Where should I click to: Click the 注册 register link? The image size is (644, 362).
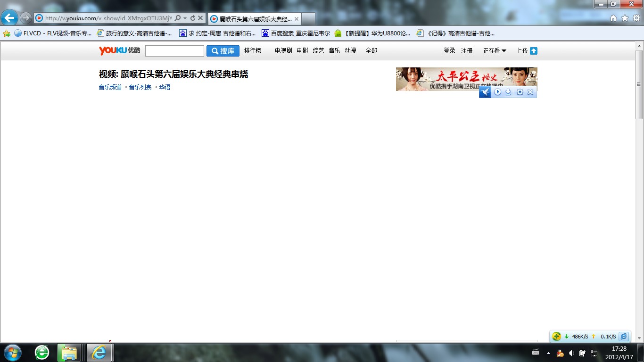[467, 50]
